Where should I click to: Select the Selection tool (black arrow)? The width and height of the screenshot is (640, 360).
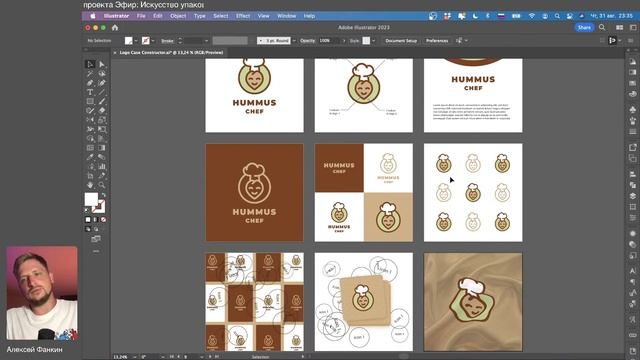click(x=90, y=64)
